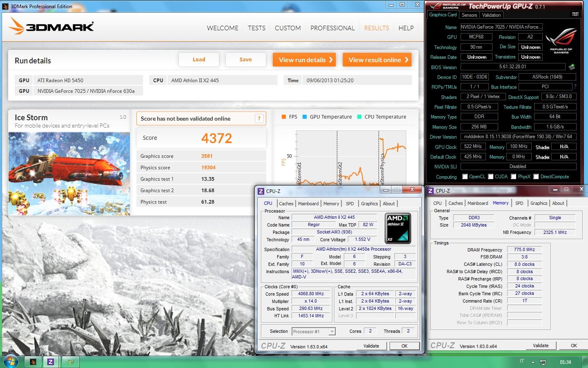Click the blue GPU Temperature legend swatch
588x368 pixels.
(x=305, y=117)
